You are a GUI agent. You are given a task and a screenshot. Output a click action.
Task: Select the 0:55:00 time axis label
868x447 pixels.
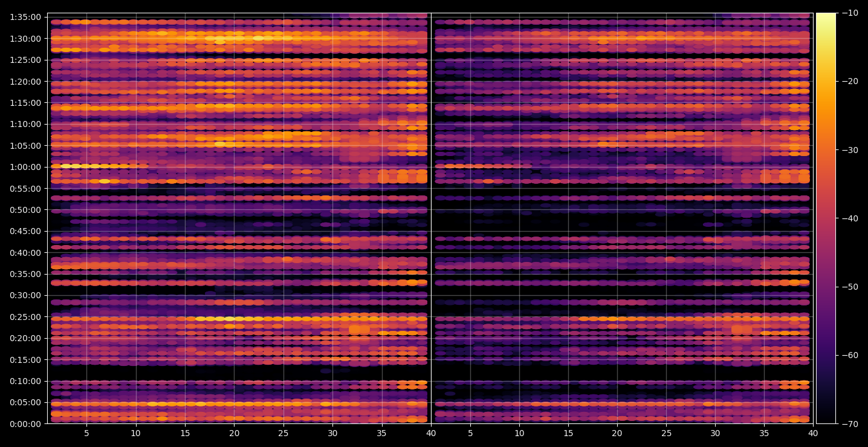pyautogui.click(x=26, y=189)
